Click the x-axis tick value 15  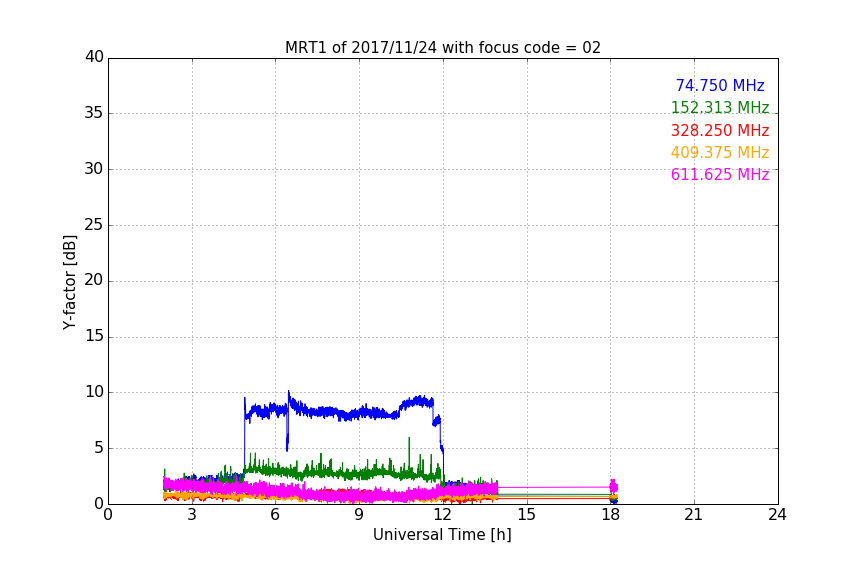(526, 515)
